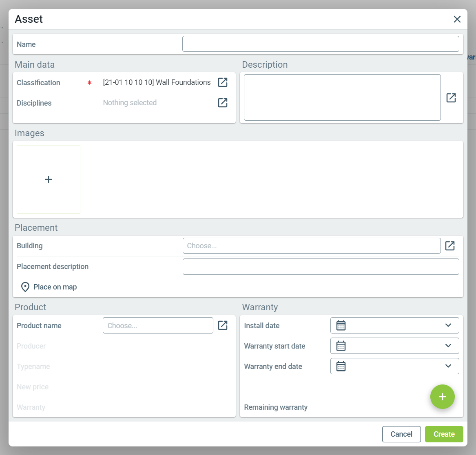
Task: Click the Warranty end date calendar icon
Action: tap(341, 366)
